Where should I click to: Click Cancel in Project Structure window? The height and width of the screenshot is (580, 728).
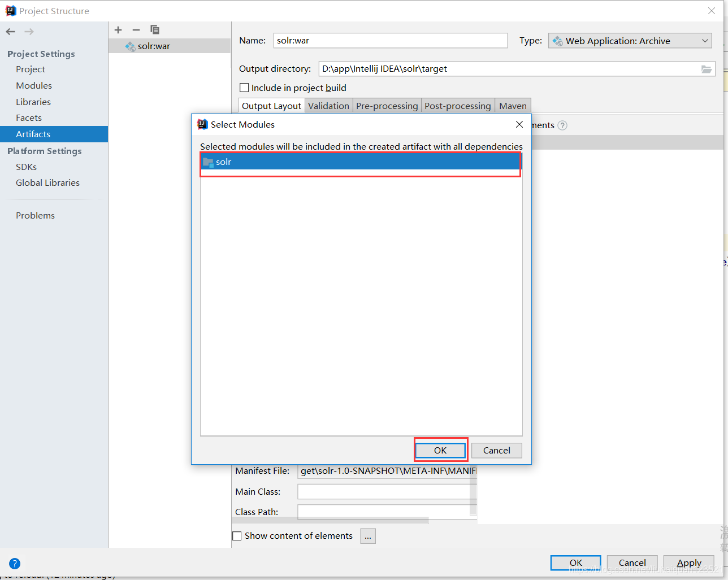coord(632,562)
